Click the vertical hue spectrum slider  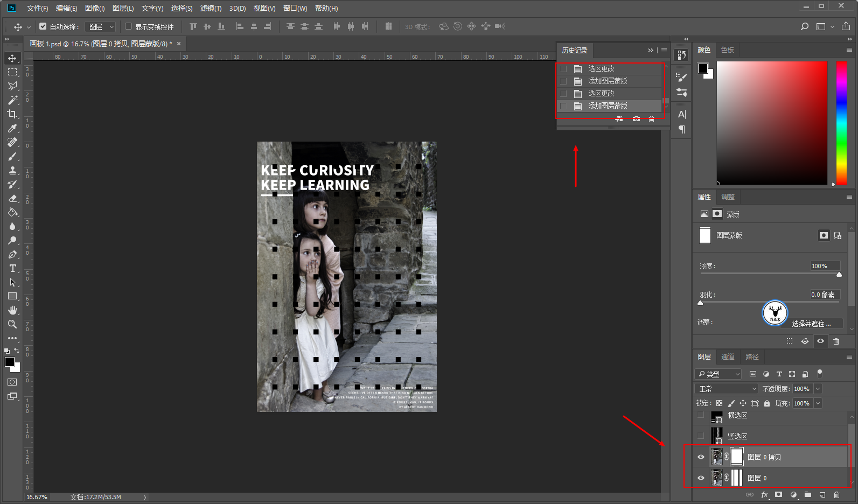[841, 123]
